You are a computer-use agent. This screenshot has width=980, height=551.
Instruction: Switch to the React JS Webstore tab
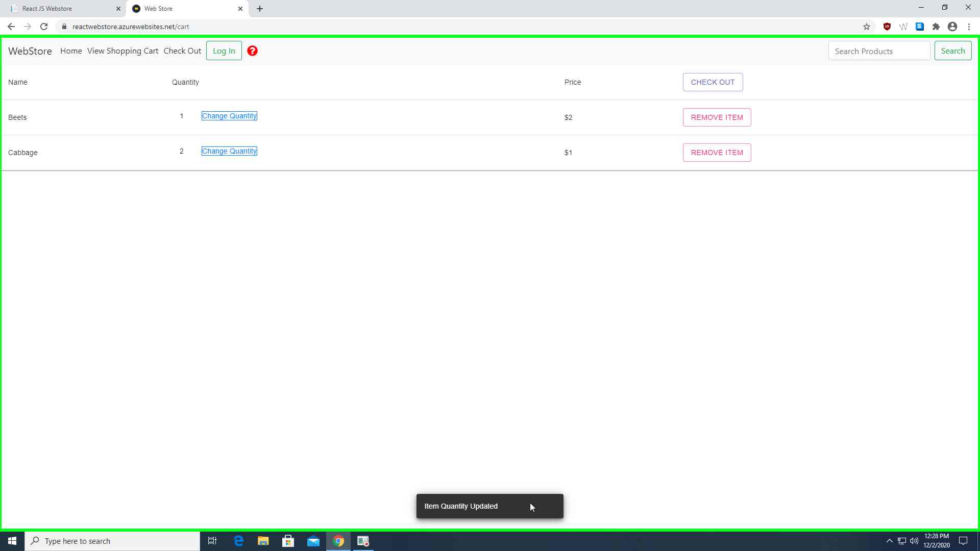[63, 9]
